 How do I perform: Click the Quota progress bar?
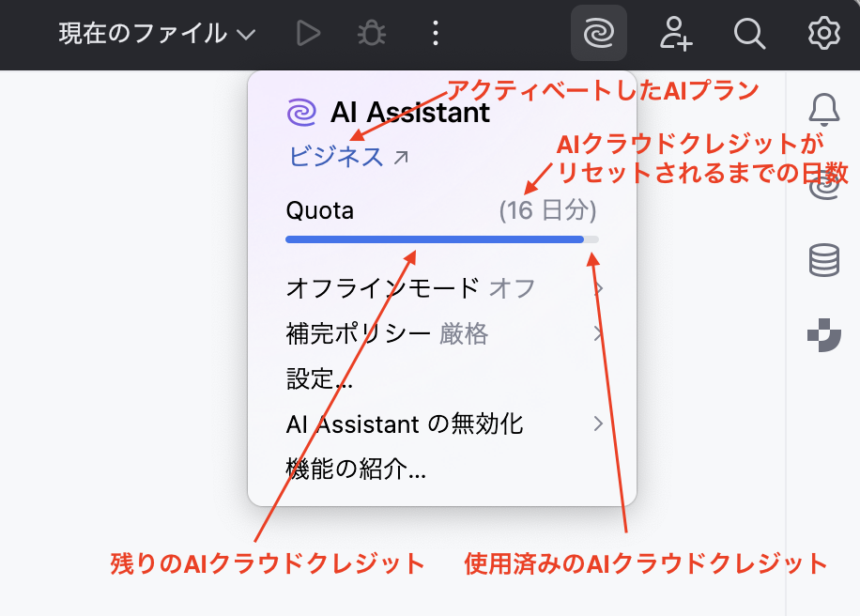point(442,239)
